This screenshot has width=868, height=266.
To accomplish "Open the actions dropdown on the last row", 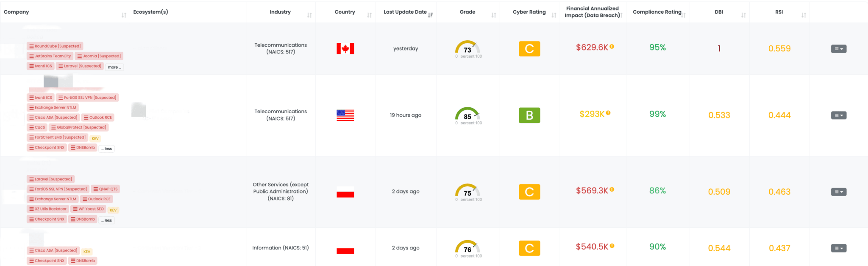I will pos(839,248).
